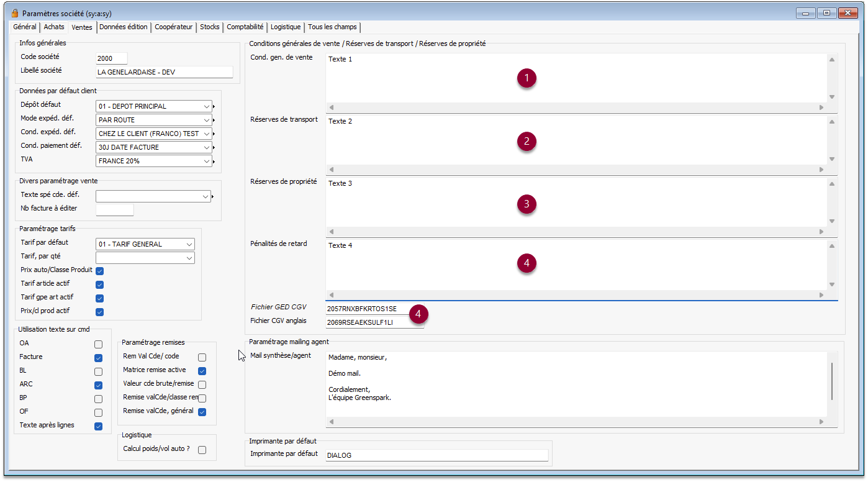Click the small arrow beside TVA field
The height and width of the screenshot is (482, 868).
[x=214, y=161]
